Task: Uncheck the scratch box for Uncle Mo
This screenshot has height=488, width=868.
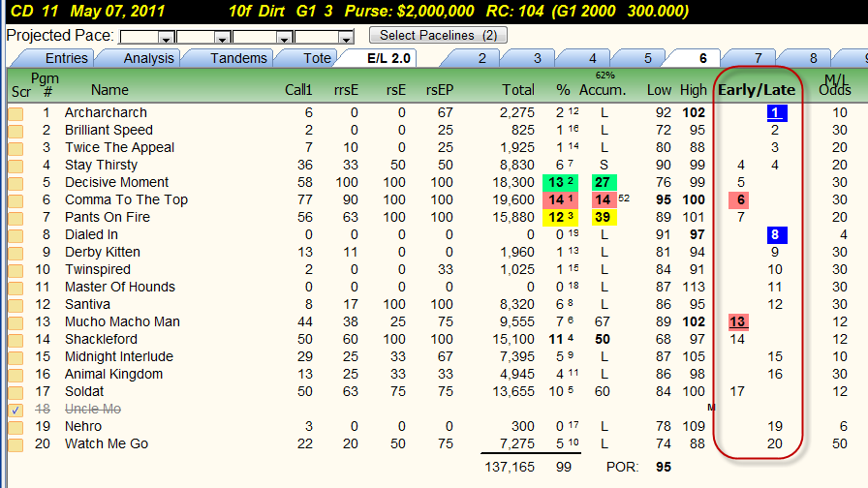Action: pos(15,410)
